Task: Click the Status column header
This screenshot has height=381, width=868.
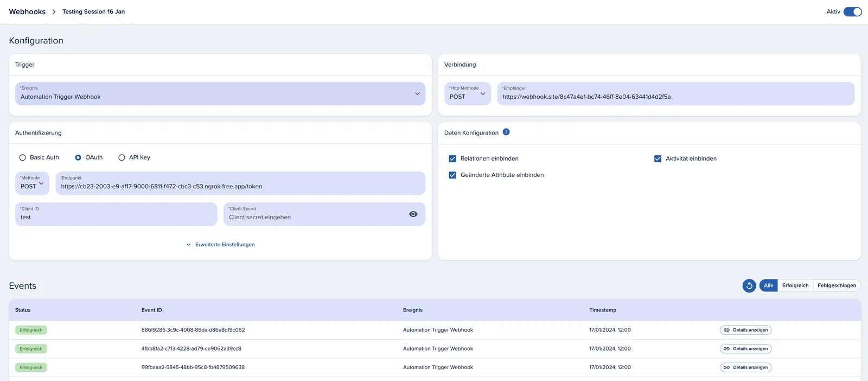Action: click(x=23, y=310)
